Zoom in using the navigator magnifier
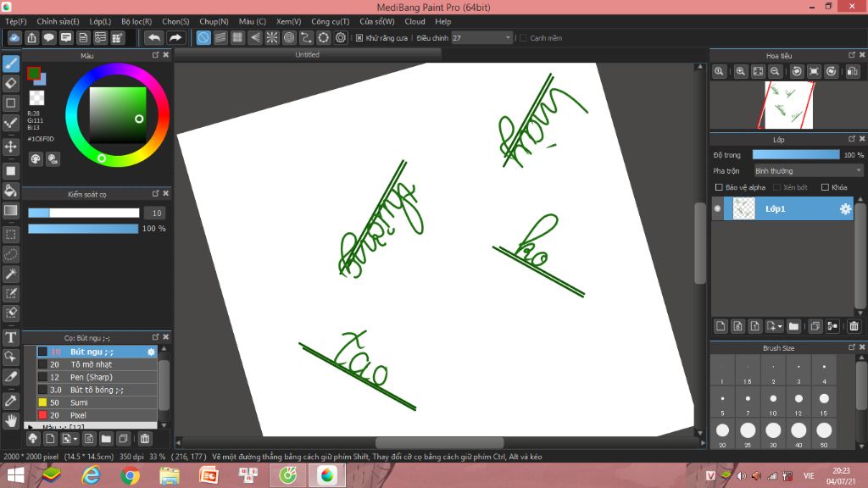 click(741, 72)
